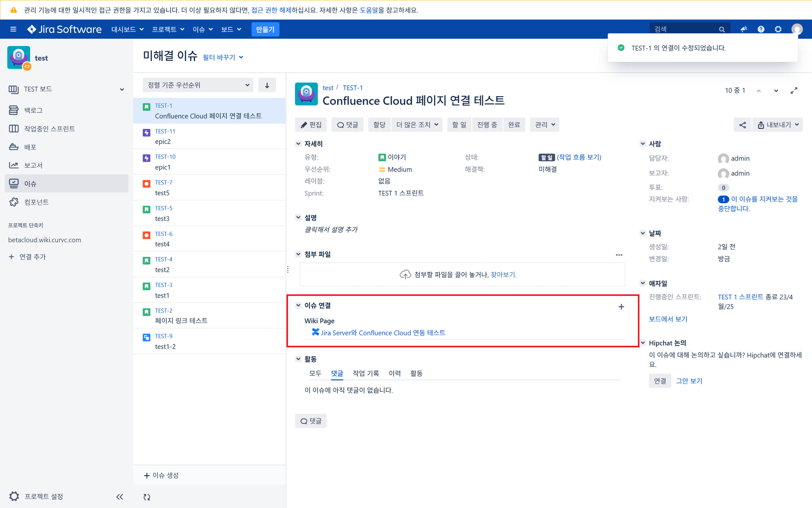Select issue TEST-7 test5 in list
Screen dimensions: 812x508
coord(209,187)
